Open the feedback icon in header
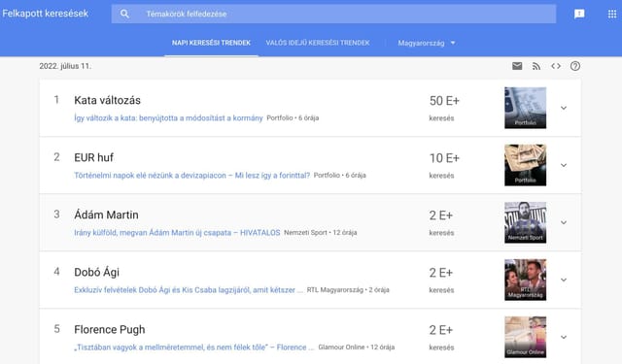622x364 pixels. 579,14
